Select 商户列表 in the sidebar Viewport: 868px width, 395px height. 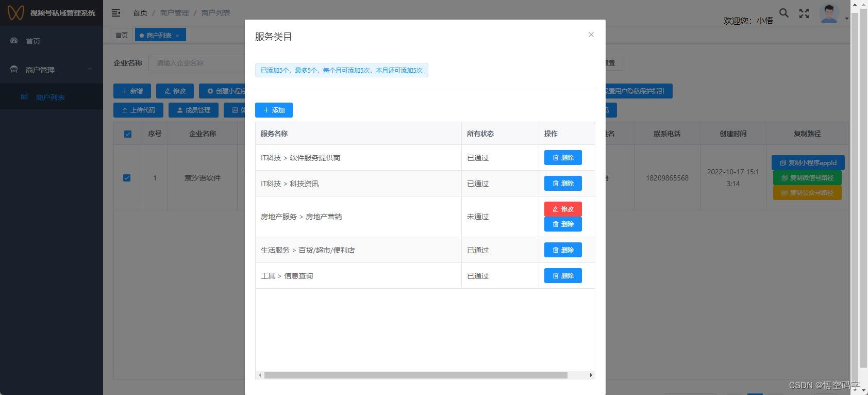pyautogui.click(x=51, y=97)
